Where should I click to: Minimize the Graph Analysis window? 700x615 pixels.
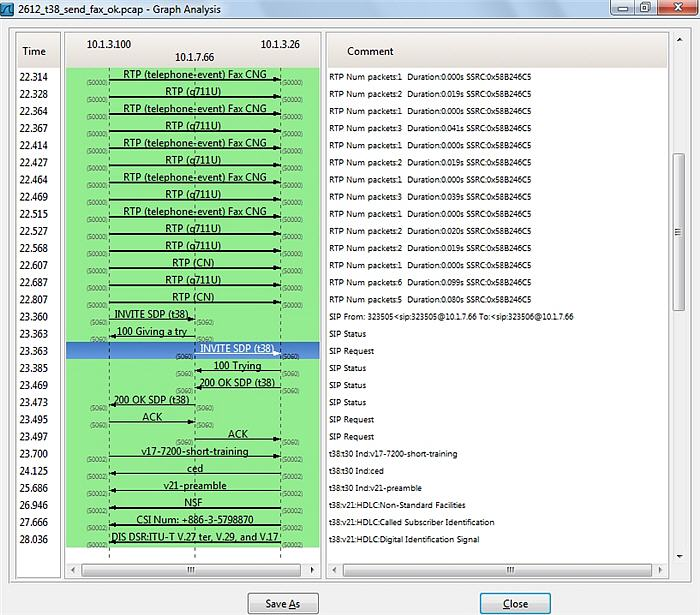click(622, 8)
